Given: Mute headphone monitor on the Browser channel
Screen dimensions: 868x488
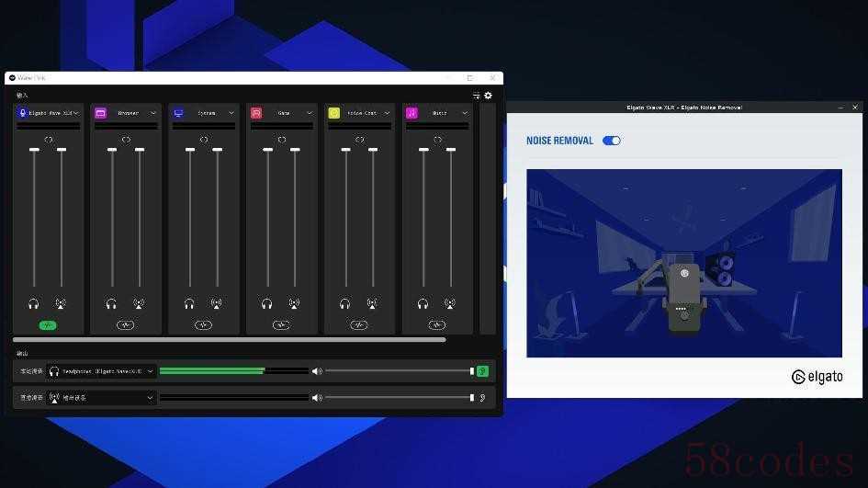Looking at the screenshot, I should point(111,303).
